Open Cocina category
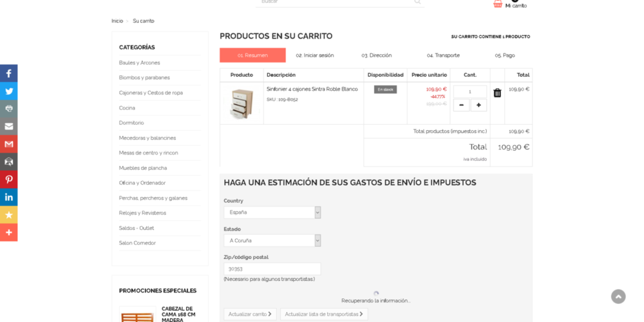 click(x=127, y=108)
